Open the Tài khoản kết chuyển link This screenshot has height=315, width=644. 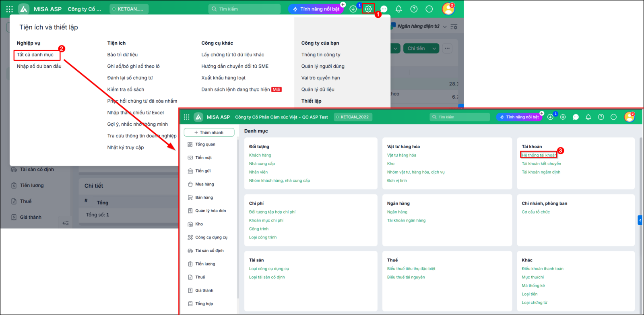point(541,164)
